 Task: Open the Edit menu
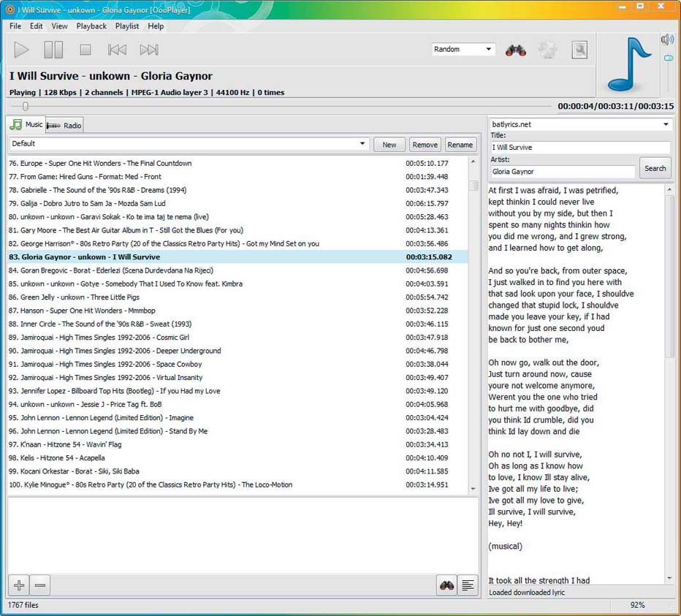pos(36,26)
